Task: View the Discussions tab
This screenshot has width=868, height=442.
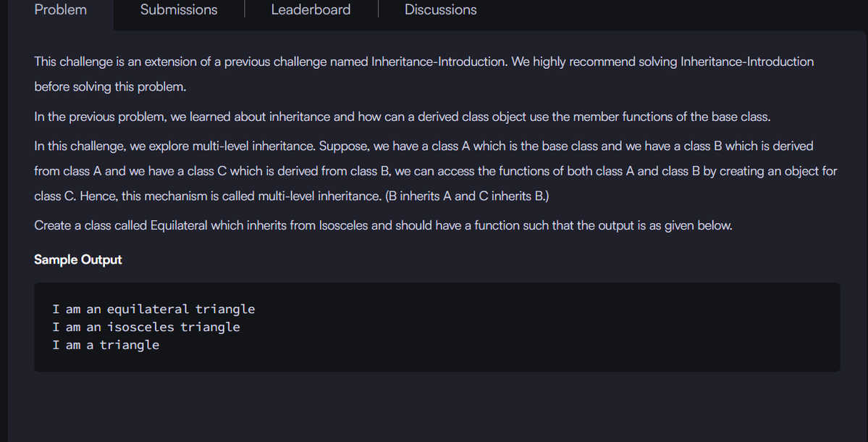Action: 440,9
